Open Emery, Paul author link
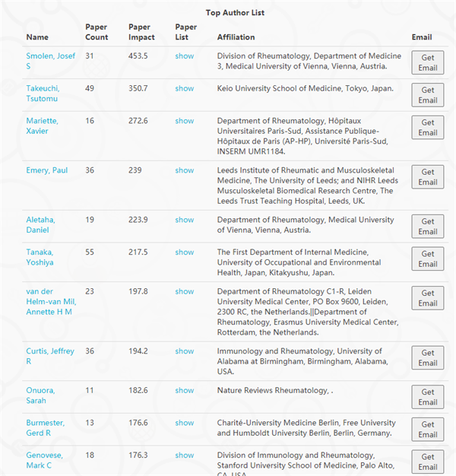 [46, 170]
